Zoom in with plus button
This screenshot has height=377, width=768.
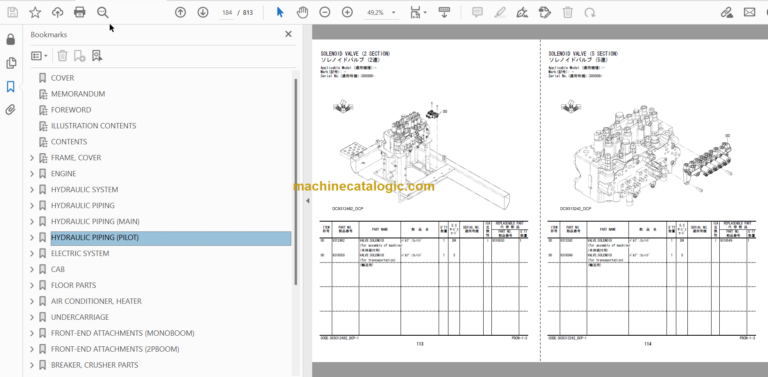click(x=347, y=12)
